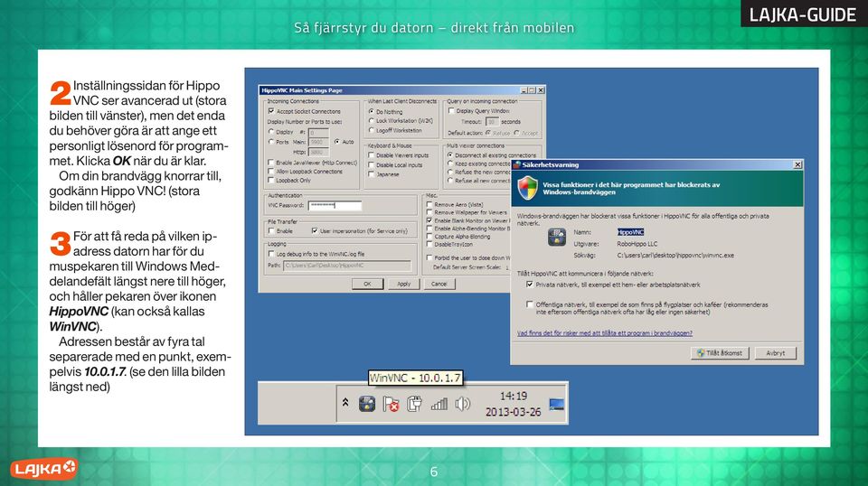Click the power plug tray icon
Viewport: 868px width, 486px height.
[x=414, y=404]
